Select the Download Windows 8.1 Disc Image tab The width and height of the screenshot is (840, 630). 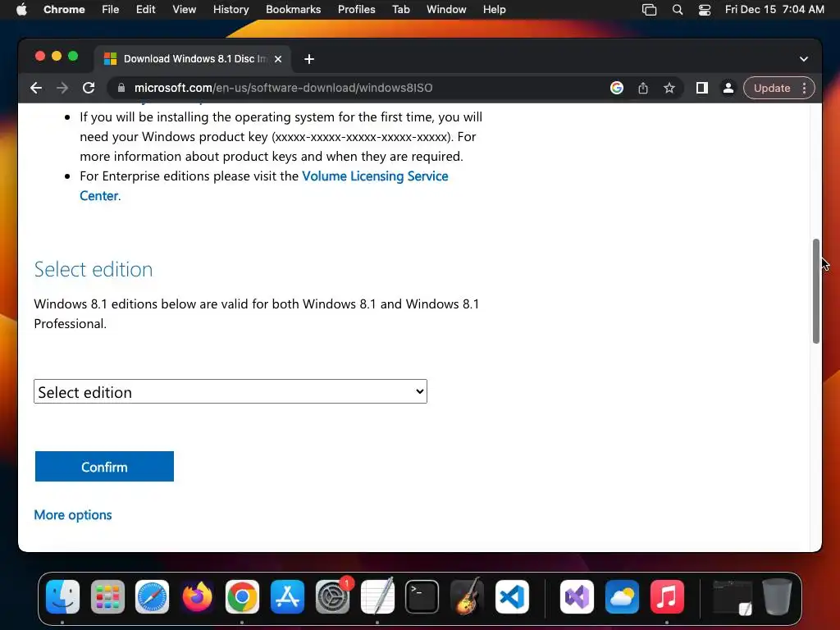click(194, 59)
